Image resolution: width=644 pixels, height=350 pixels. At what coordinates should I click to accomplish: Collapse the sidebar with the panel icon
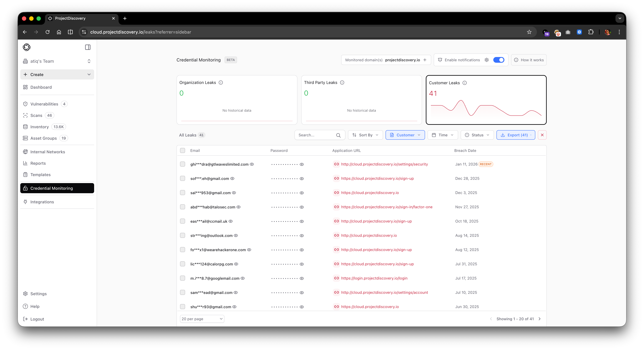click(x=88, y=47)
